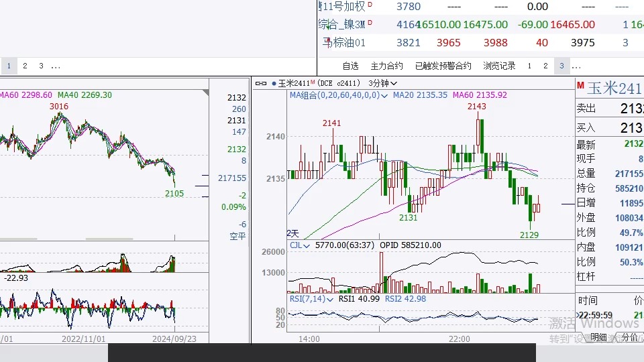Open the 浏览记录 history tab

[x=500, y=66]
